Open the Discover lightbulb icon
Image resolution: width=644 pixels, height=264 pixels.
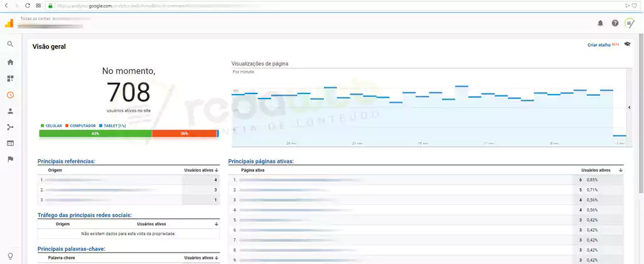(10, 256)
